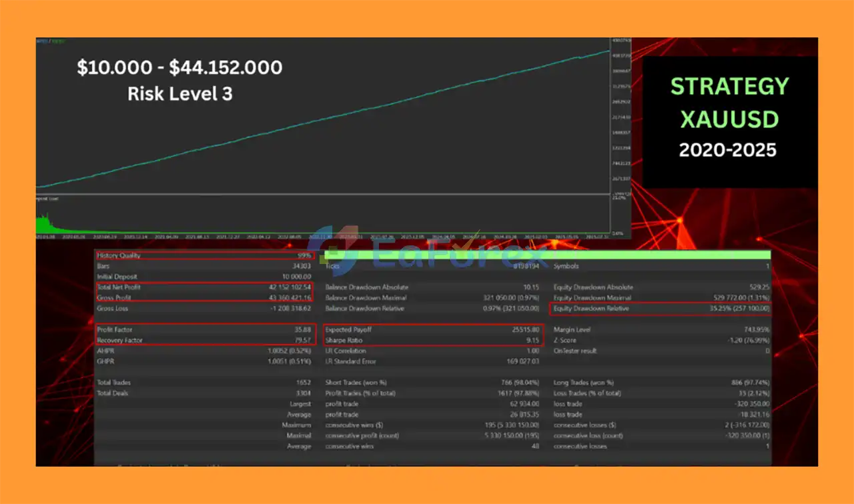
Task: Click the Risk Level 3 caption text
Action: pos(179,94)
